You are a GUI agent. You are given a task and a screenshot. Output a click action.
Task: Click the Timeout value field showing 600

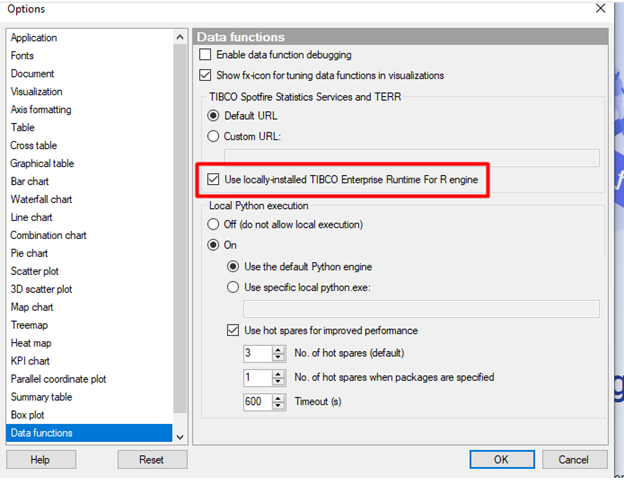[258, 402]
